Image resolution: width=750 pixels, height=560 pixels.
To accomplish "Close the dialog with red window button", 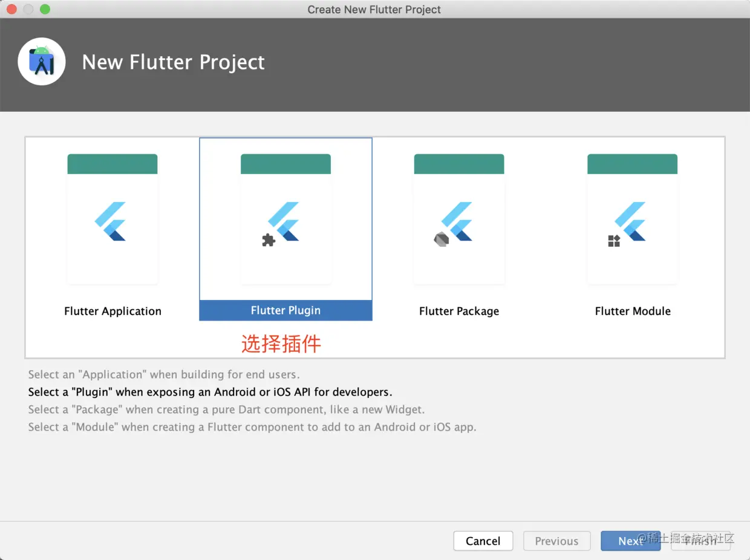I will pos(11,9).
